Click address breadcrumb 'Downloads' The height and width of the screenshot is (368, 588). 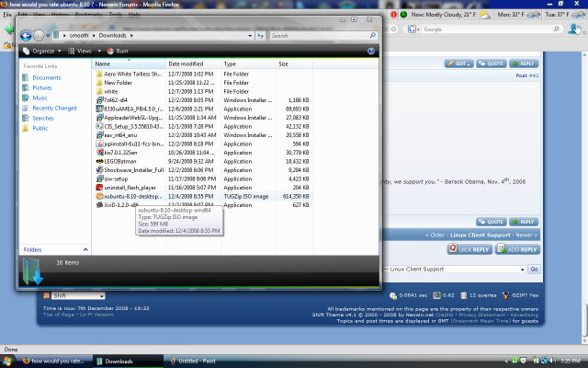click(112, 36)
